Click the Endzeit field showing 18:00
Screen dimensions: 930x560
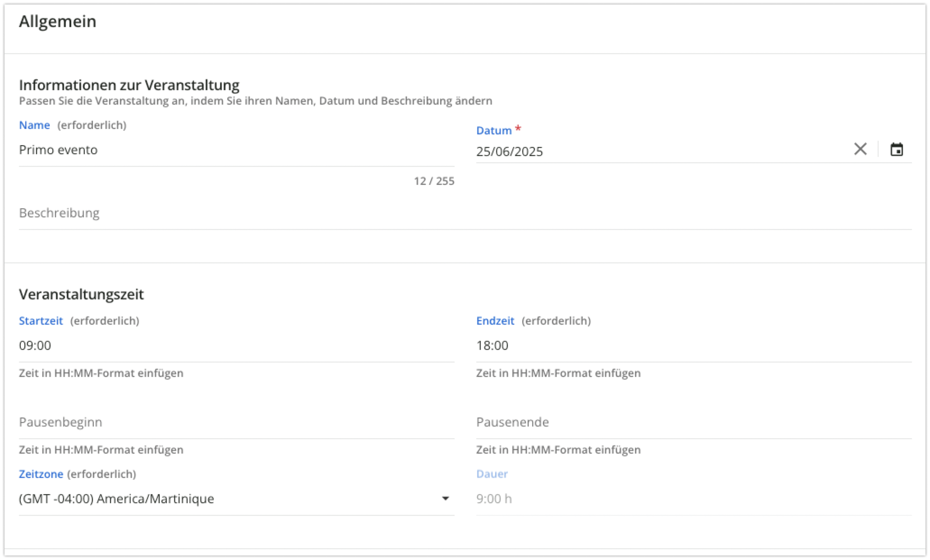point(694,345)
